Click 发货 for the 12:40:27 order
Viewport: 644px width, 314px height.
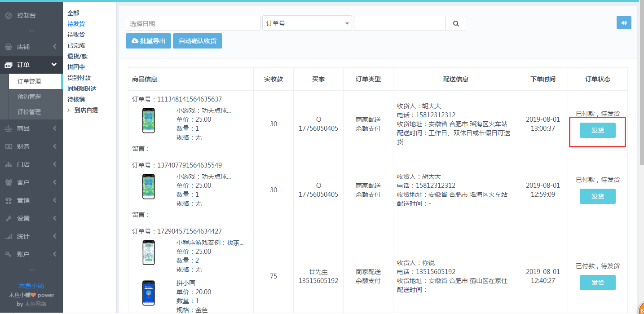[597, 283]
